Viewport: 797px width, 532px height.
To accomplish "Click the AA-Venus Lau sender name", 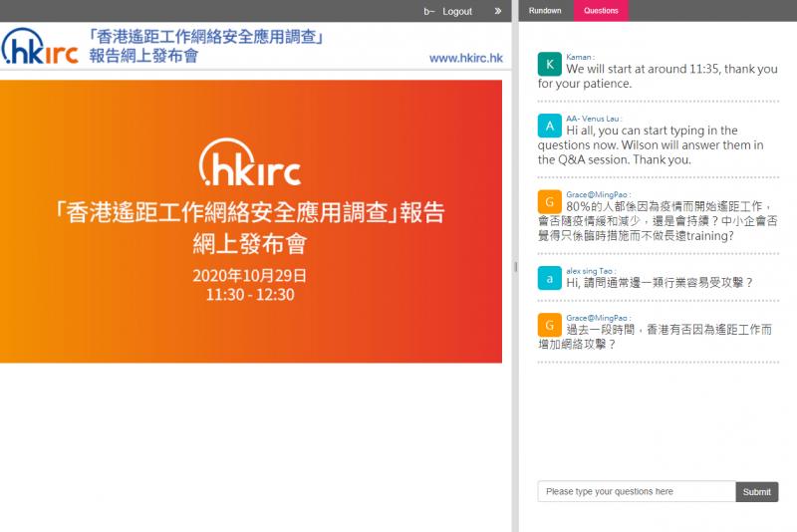I will coord(593,119).
